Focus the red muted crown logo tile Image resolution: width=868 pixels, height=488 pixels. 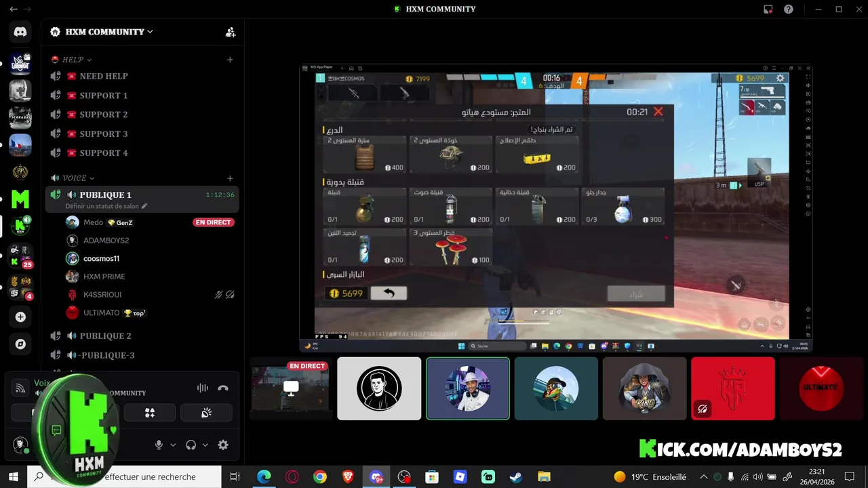point(733,388)
